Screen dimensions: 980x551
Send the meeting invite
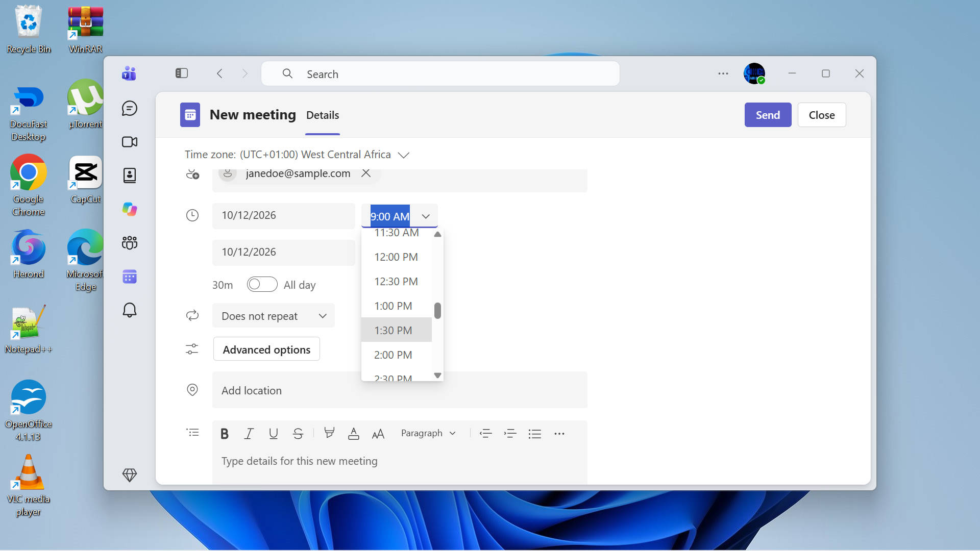click(x=768, y=115)
